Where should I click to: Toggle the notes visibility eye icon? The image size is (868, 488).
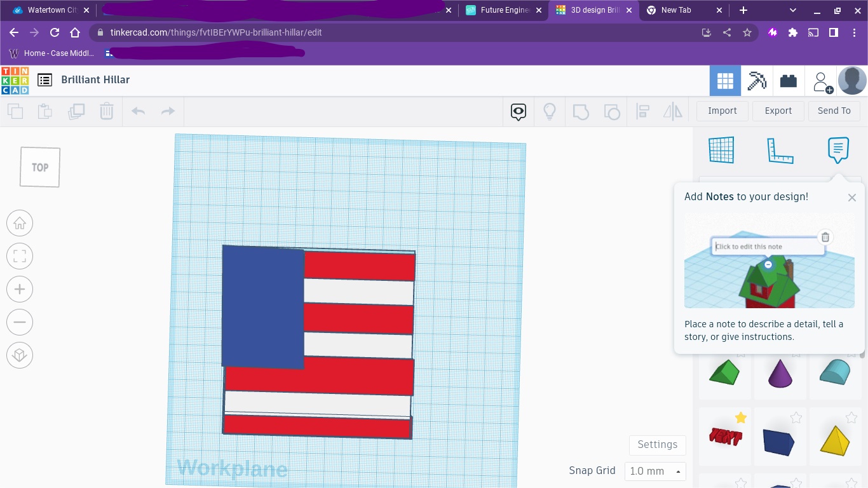click(519, 112)
